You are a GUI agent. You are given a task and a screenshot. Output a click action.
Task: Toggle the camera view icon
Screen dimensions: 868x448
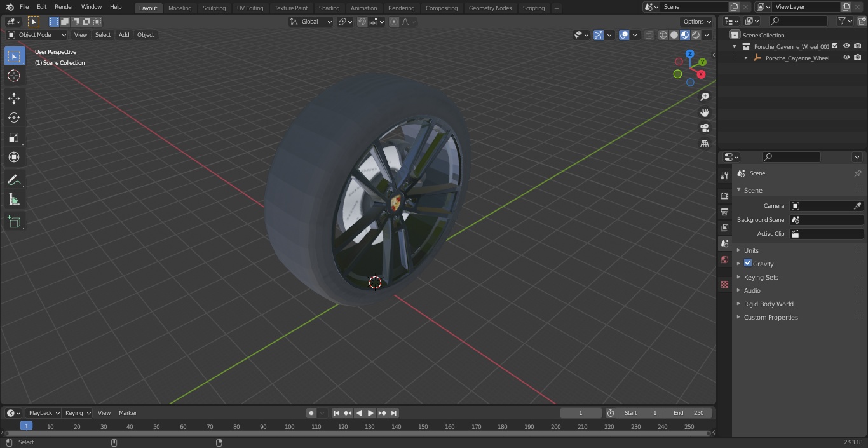pyautogui.click(x=705, y=128)
